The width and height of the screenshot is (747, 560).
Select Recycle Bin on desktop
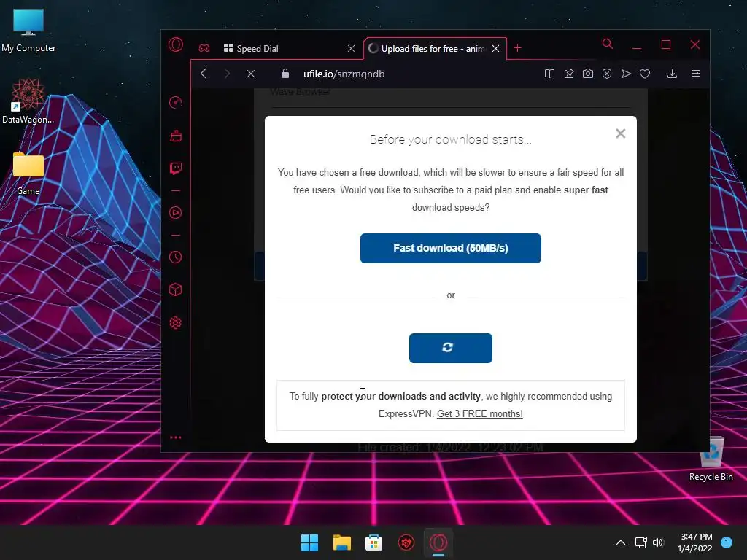pos(711,459)
